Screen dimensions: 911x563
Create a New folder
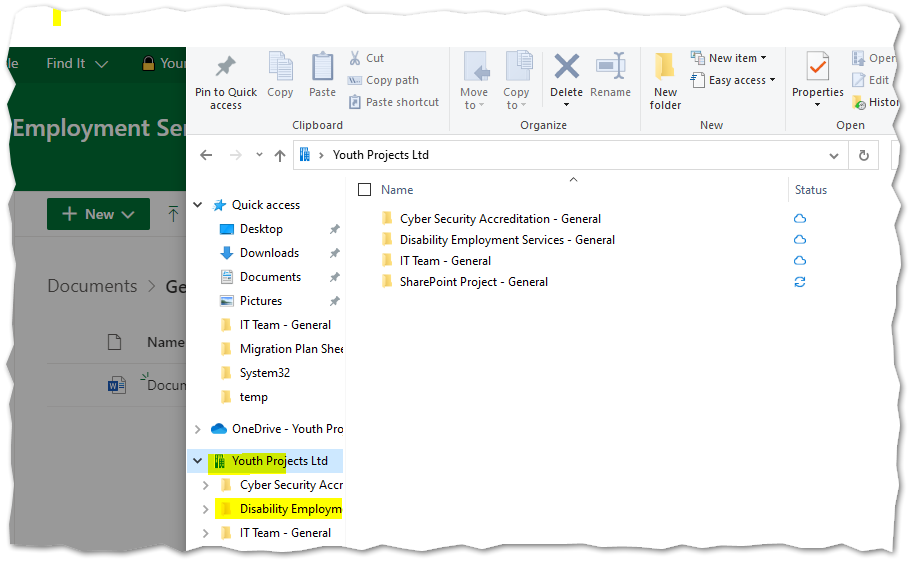pyautogui.click(x=665, y=80)
